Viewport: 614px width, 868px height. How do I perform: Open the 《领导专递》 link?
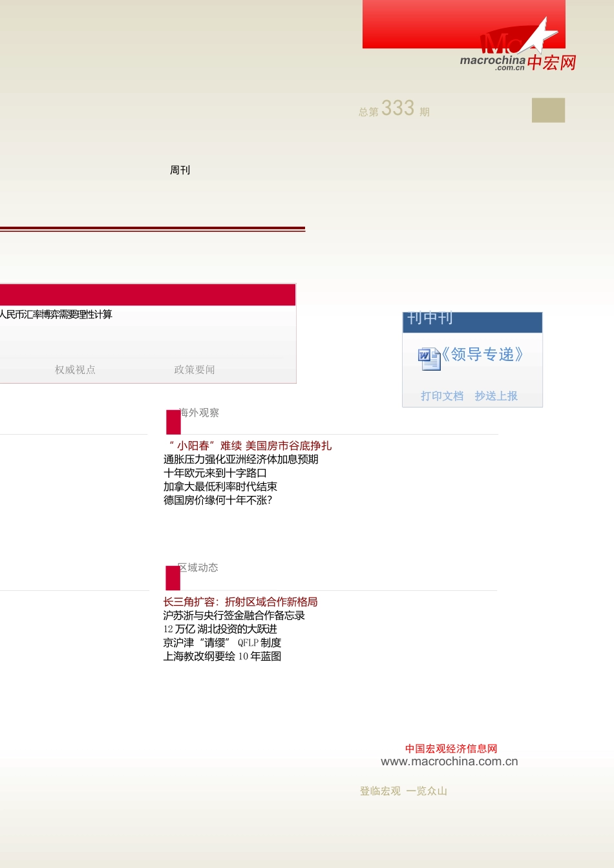(482, 355)
